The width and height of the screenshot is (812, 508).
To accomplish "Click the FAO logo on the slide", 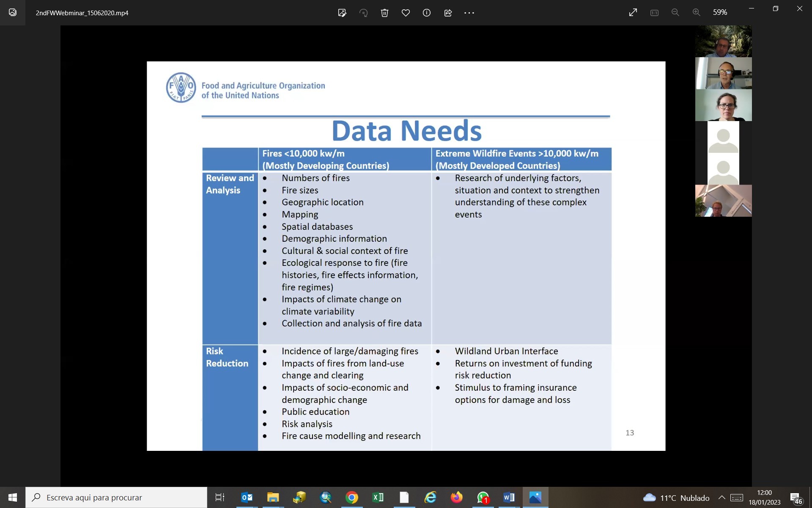I will [x=181, y=88].
